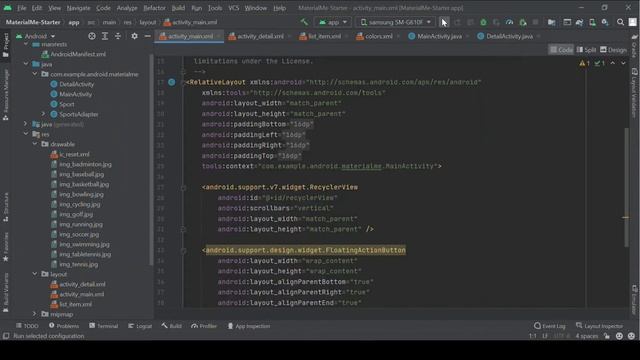Open the SDK Manager toolbar icon
640x360 pixels.
pyautogui.click(x=605, y=22)
